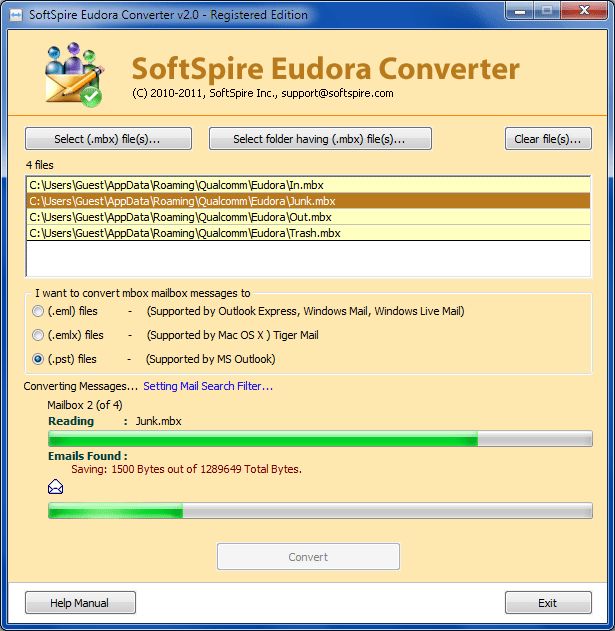Click the Junk.mbx reading progress bar
Screen dimensions: 615x631
pyautogui.click(x=320, y=439)
